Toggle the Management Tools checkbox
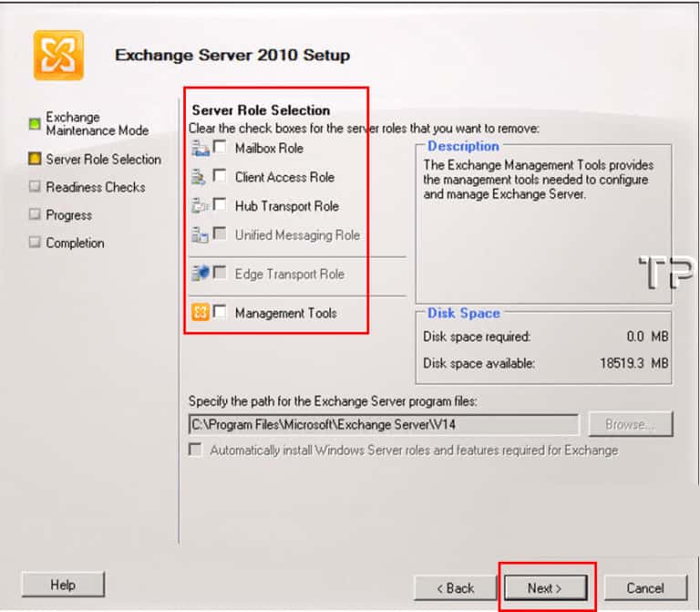The height and width of the screenshot is (612, 700). click(x=220, y=311)
